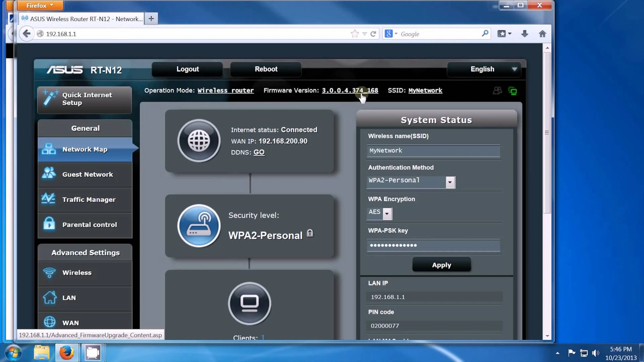
Task: Open the Clients computer icon
Action: tap(250, 303)
